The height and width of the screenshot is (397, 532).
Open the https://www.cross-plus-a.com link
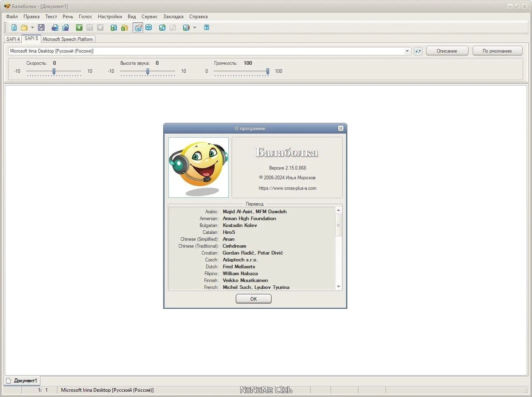(287, 188)
